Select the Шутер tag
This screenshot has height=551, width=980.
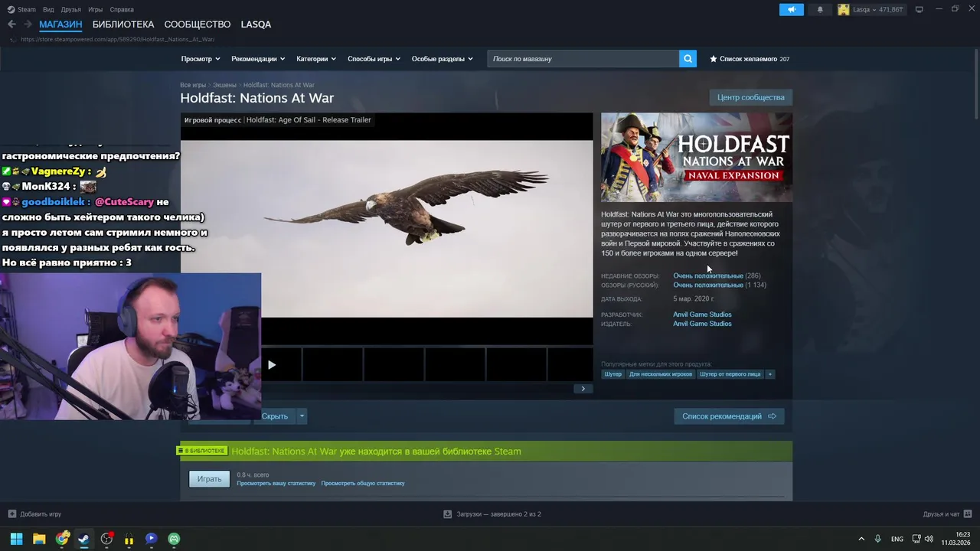click(612, 374)
